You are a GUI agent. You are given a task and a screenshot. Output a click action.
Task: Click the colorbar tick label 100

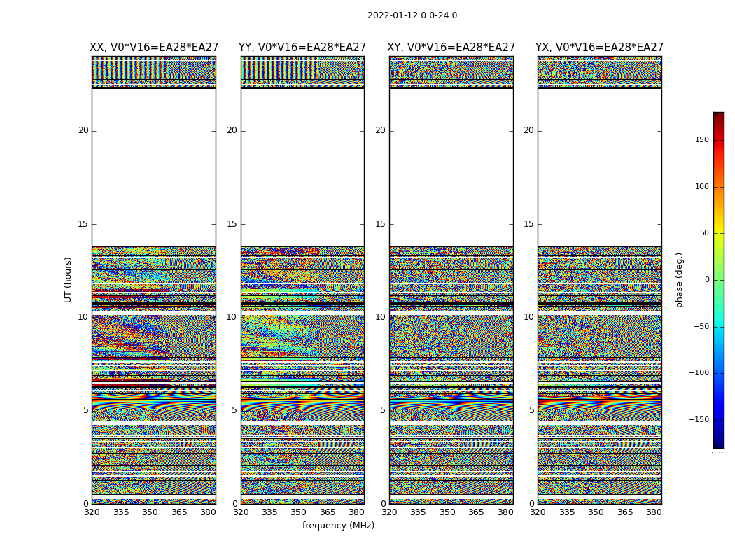click(702, 186)
